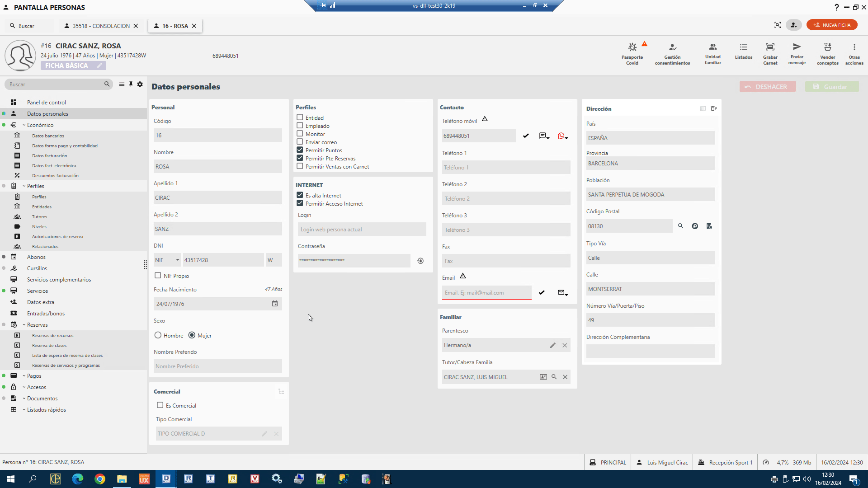Open SMS message dropdown beside Teléfono móvil
Screen dimensions: 868x488
click(544, 136)
